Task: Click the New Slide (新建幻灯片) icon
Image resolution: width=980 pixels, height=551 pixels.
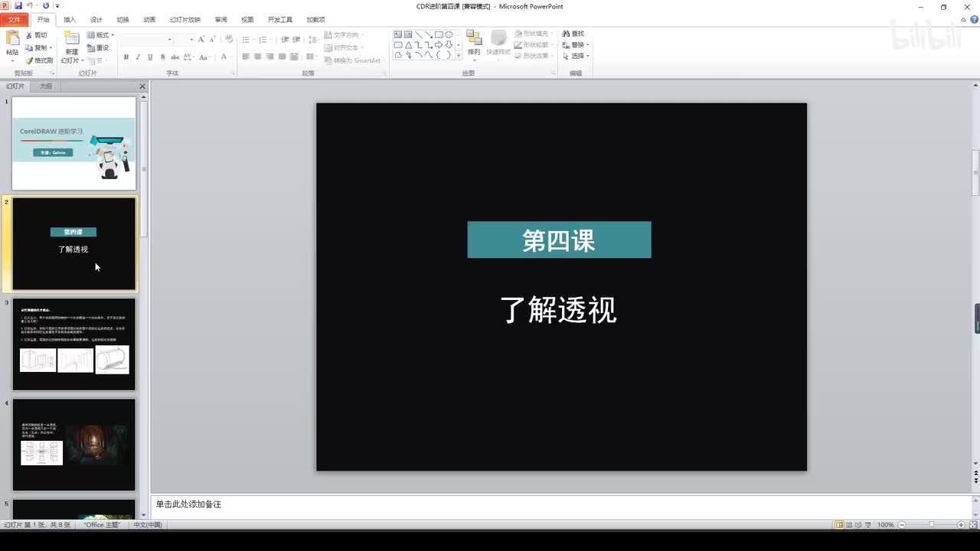Action: pos(70,38)
